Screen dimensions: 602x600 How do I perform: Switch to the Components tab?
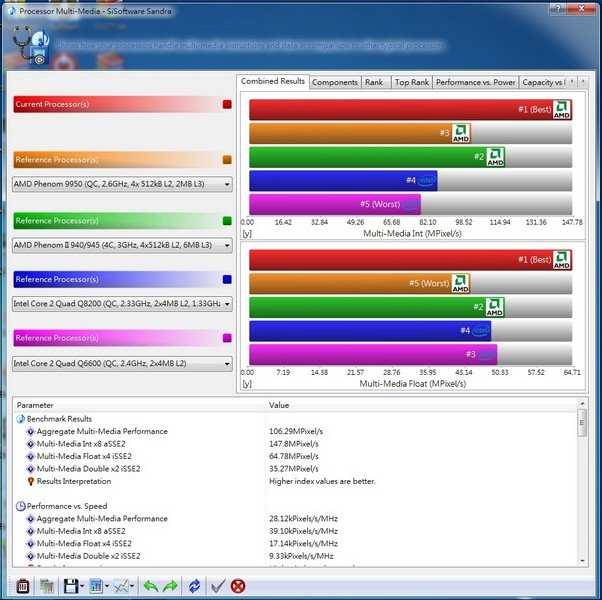(335, 82)
